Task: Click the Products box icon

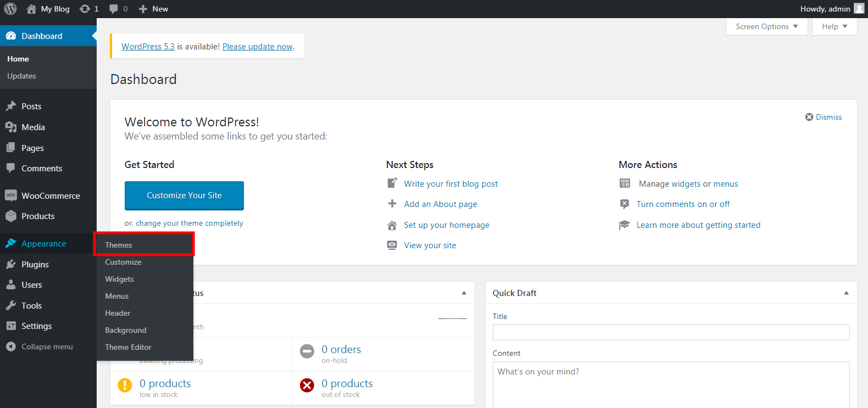Action: coord(11,216)
